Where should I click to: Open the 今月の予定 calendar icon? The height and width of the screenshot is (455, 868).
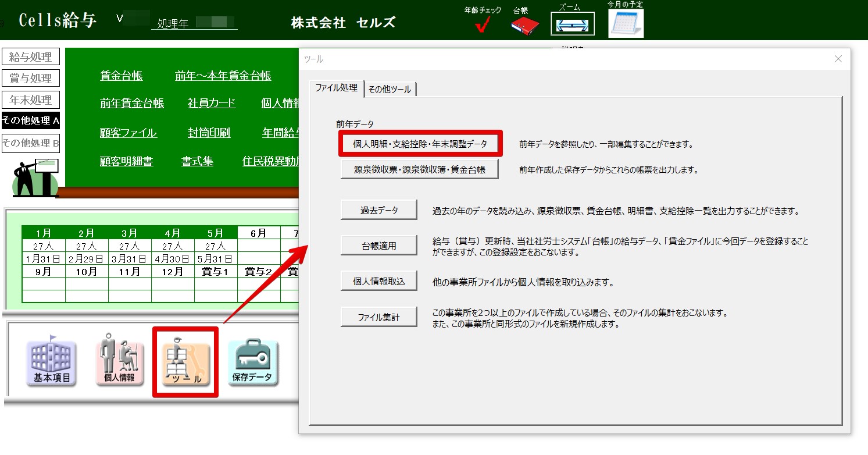point(626,24)
